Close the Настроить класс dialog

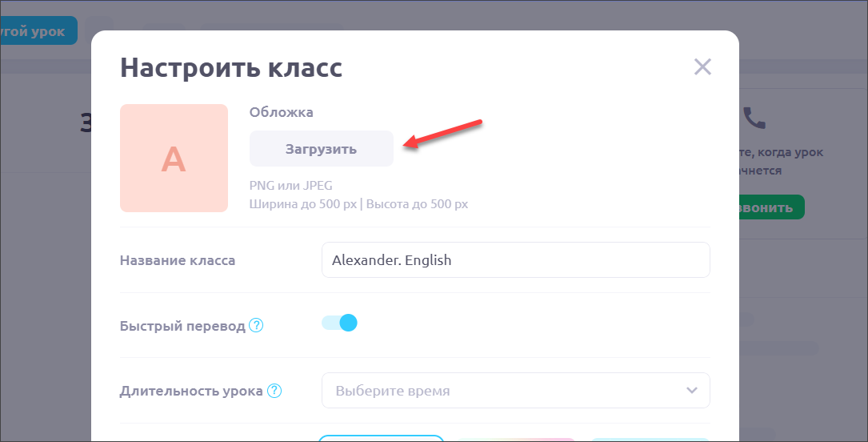702,67
